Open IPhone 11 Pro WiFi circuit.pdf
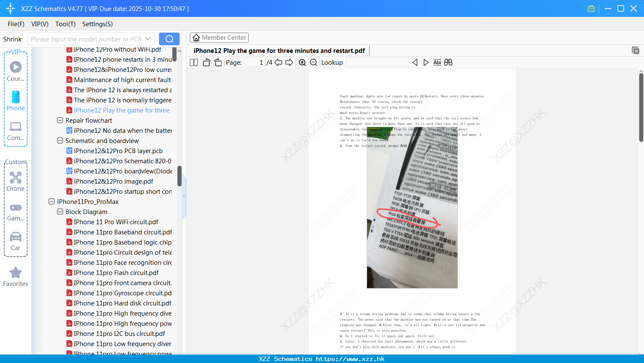 112,222
